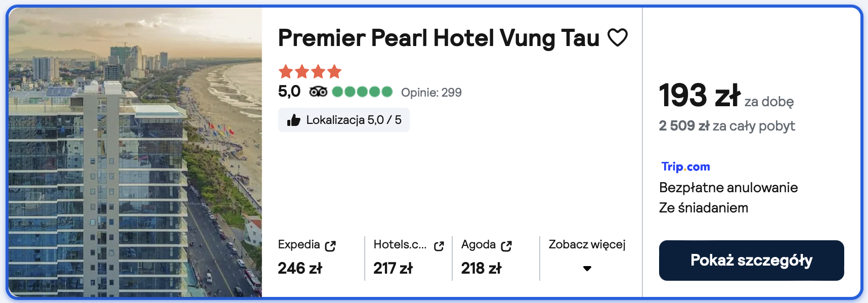Click the TripAdvisor owl logo
Image resolution: width=868 pixels, height=303 pixels.
tap(318, 92)
